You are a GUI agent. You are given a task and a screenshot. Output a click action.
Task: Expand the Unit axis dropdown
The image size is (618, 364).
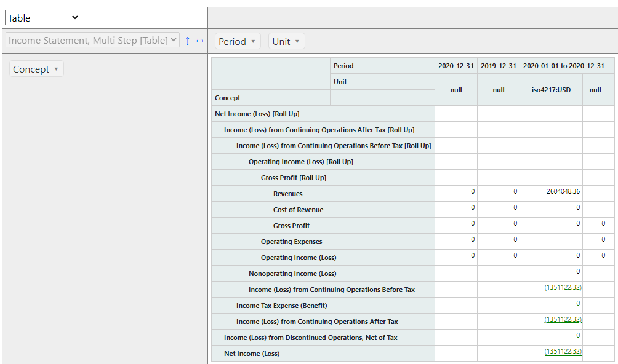(x=286, y=41)
